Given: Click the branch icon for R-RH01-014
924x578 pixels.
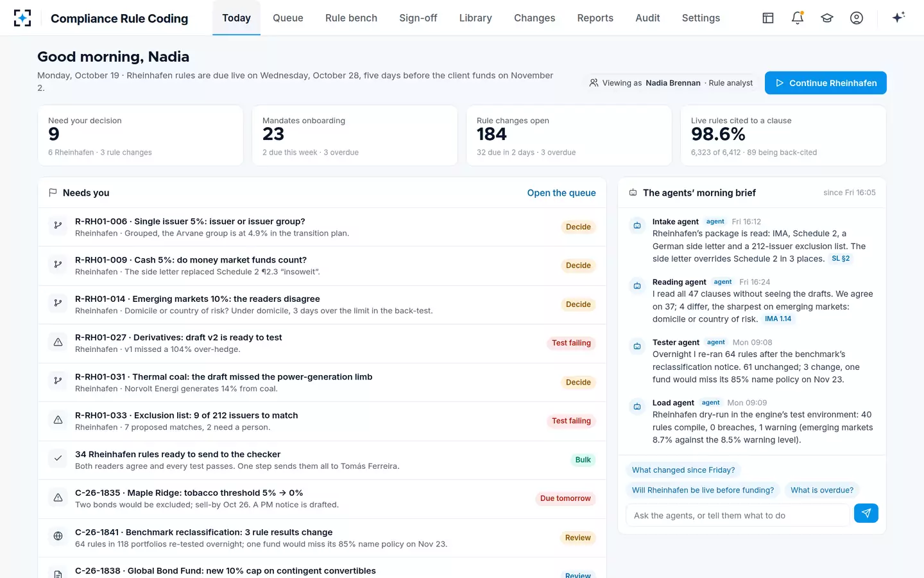Looking at the screenshot, I should (x=58, y=303).
